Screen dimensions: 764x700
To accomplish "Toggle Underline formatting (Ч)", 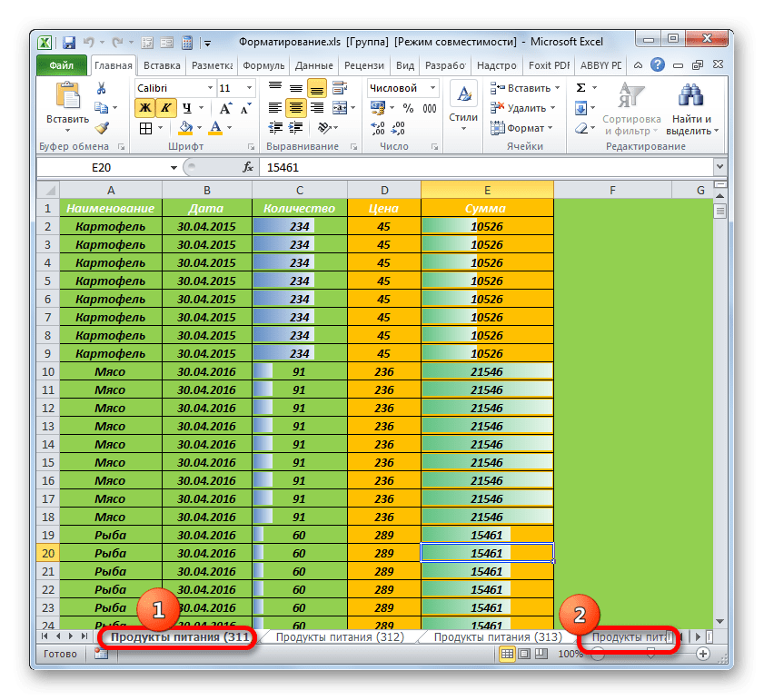I will pyautogui.click(x=186, y=108).
